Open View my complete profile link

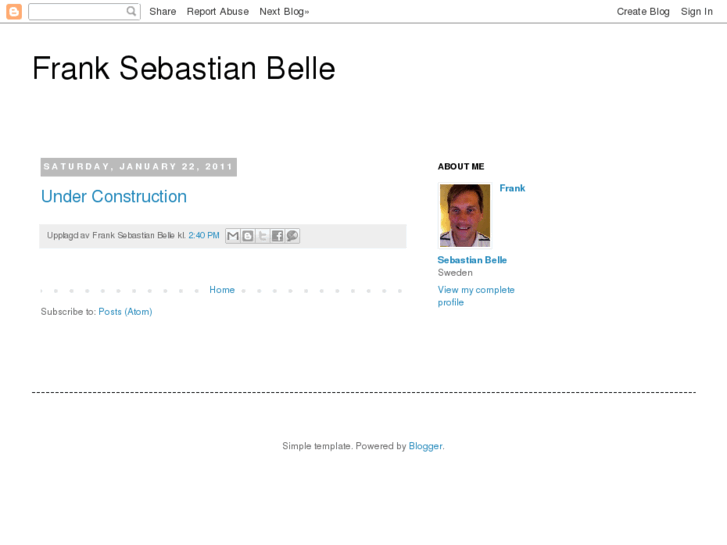pos(475,296)
